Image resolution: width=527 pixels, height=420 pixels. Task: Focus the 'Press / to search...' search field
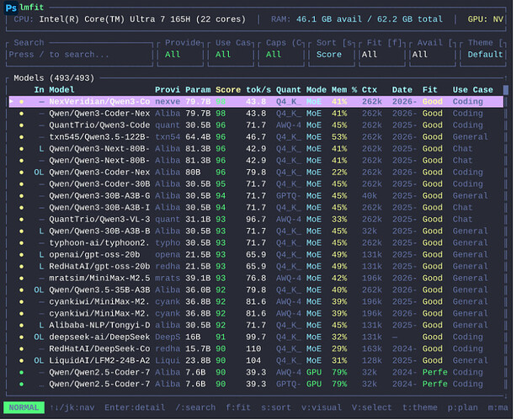79,55
